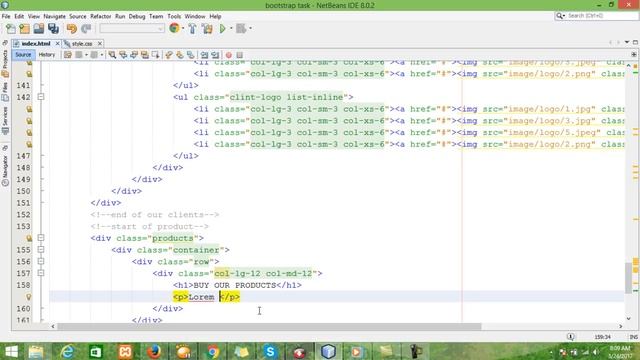Click the vertical scrollbar thumb of editor
640x360 pixels.
[x=628, y=278]
